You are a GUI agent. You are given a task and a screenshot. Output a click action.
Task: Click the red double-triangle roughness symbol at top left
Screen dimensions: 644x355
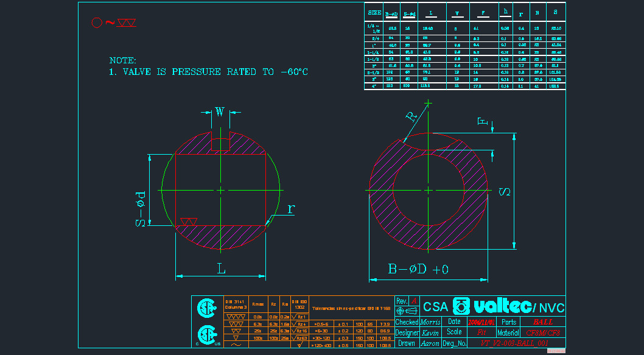[x=127, y=23]
